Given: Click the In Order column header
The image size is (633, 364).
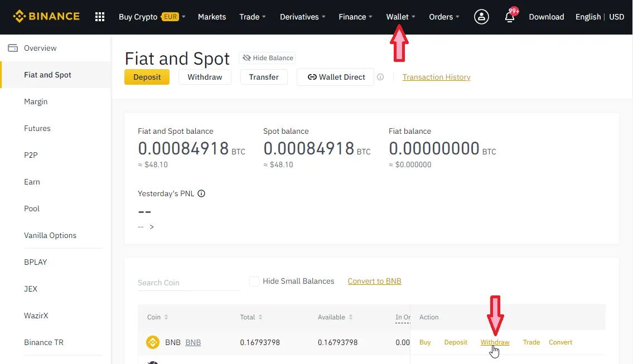Looking at the screenshot, I should (403, 317).
